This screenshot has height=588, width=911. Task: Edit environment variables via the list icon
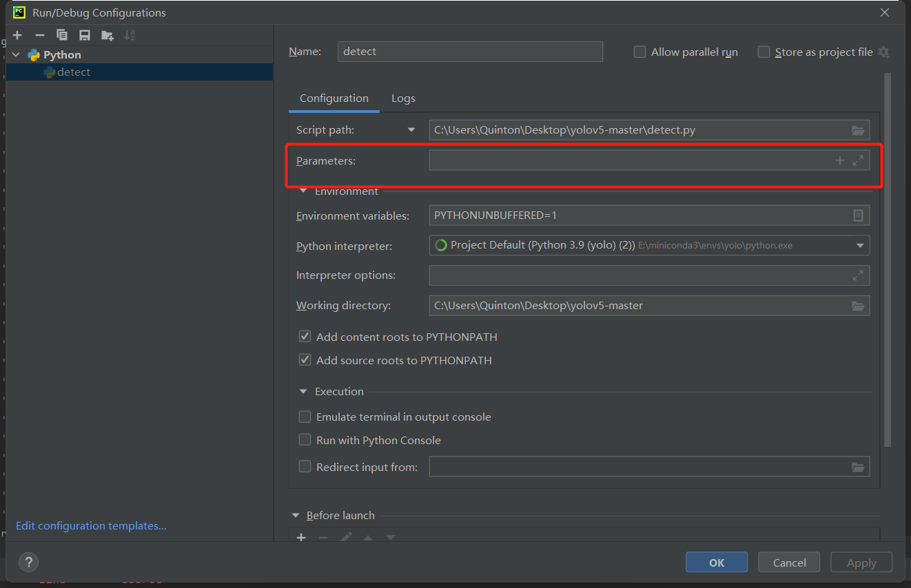point(858,216)
